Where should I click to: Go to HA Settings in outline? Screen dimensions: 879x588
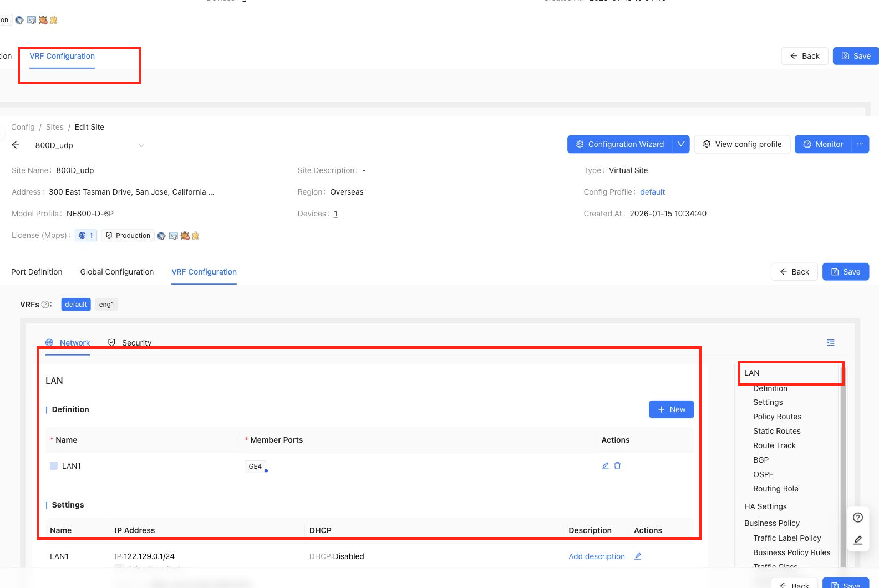pyautogui.click(x=765, y=506)
